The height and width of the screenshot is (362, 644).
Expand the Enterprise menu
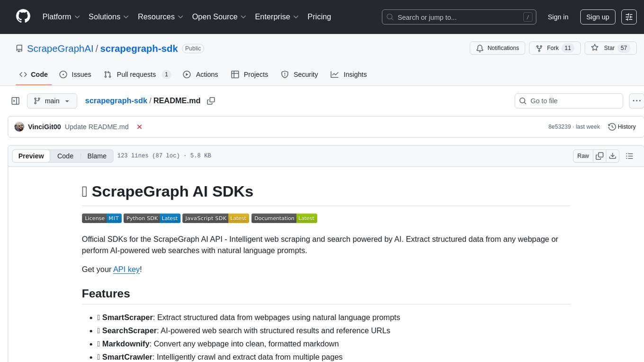click(x=277, y=17)
